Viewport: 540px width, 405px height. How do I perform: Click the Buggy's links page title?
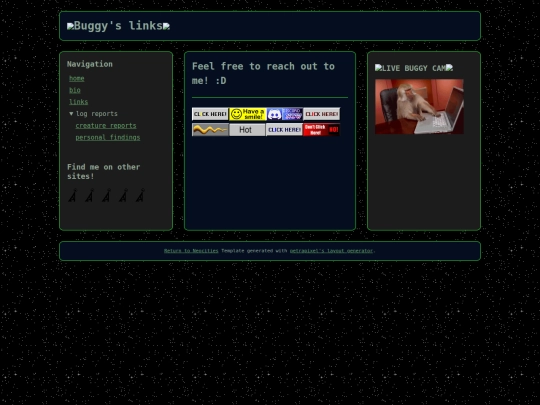click(118, 26)
